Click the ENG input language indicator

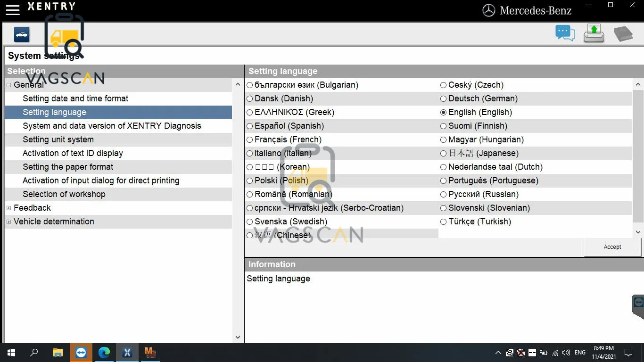pos(580,353)
